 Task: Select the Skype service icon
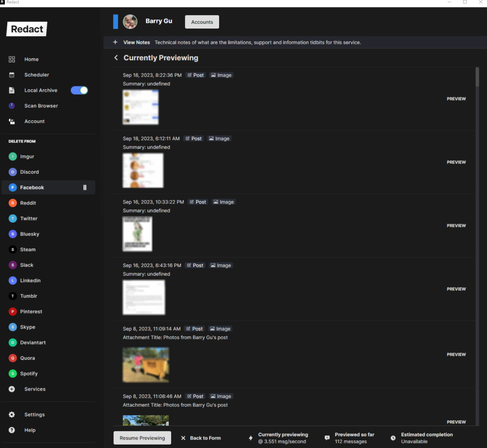pos(13,327)
